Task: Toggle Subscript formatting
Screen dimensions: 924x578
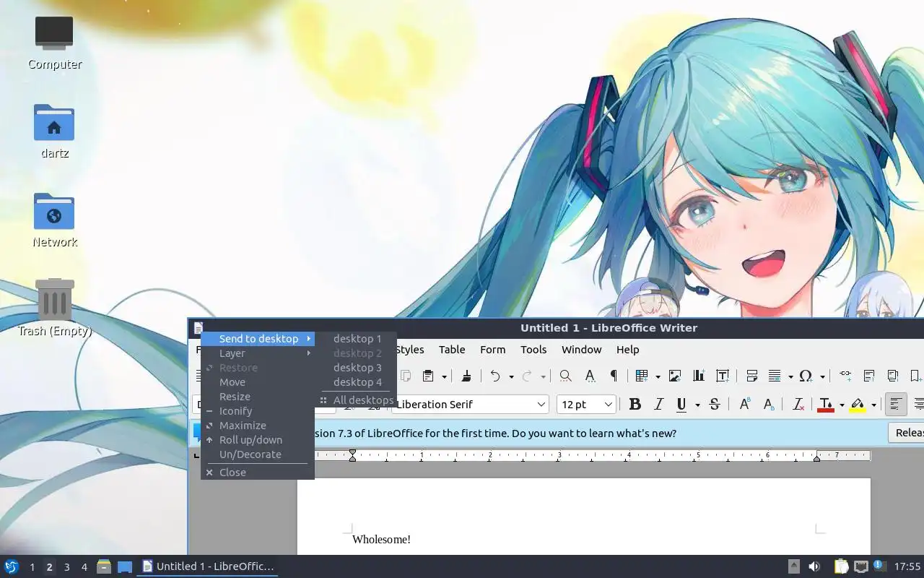Action: [x=769, y=405]
